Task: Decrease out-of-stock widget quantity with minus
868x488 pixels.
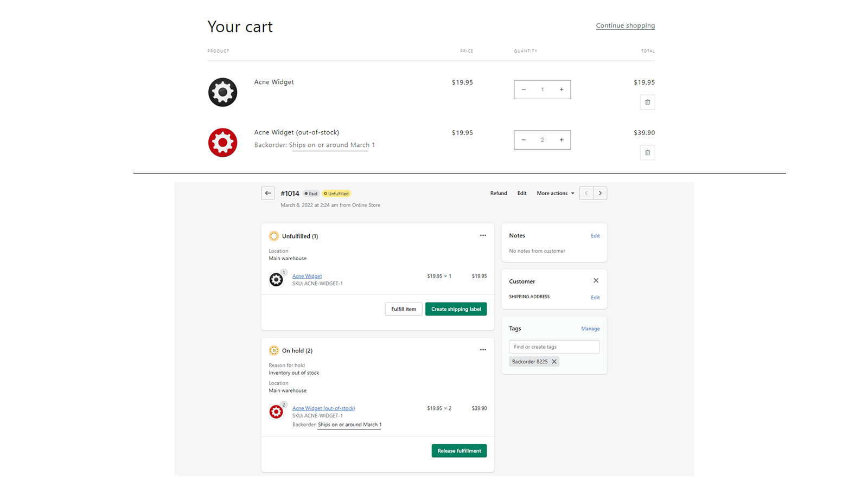Action: coord(524,140)
